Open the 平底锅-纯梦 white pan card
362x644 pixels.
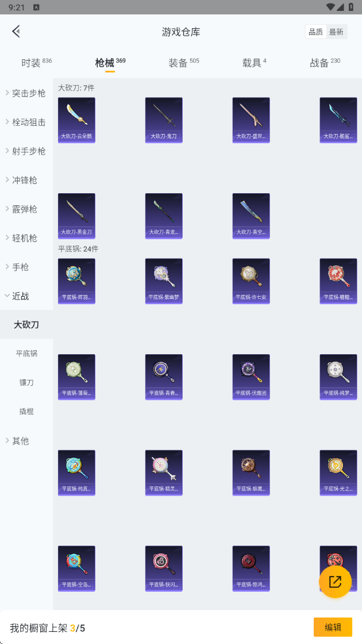pos(338,377)
